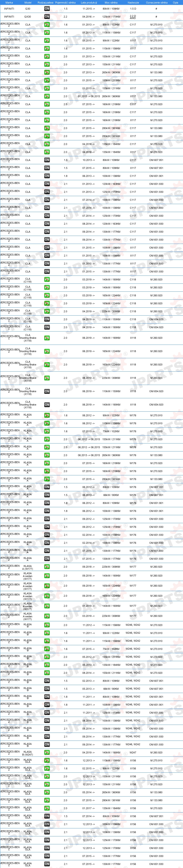Click the 01.2017 -> production date cell

[x=88, y=808]
